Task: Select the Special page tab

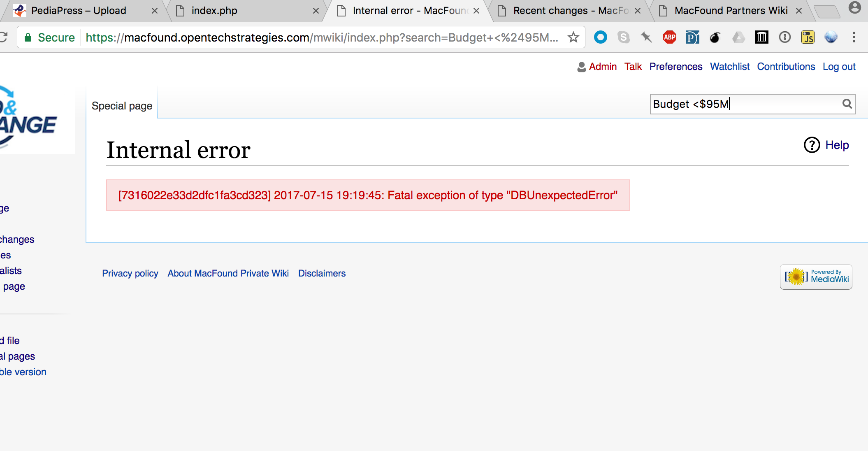Action: click(x=122, y=106)
